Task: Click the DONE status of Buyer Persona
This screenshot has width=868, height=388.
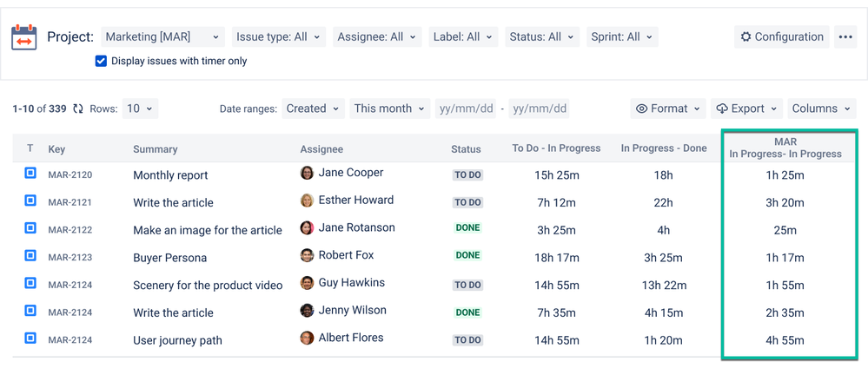Action: pyautogui.click(x=467, y=255)
